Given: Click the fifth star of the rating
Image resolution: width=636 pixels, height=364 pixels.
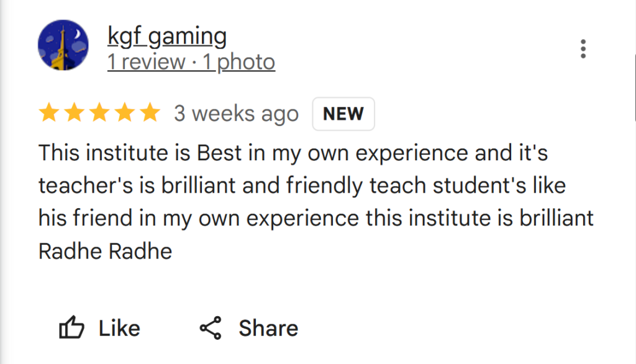Looking at the screenshot, I should click(149, 113).
